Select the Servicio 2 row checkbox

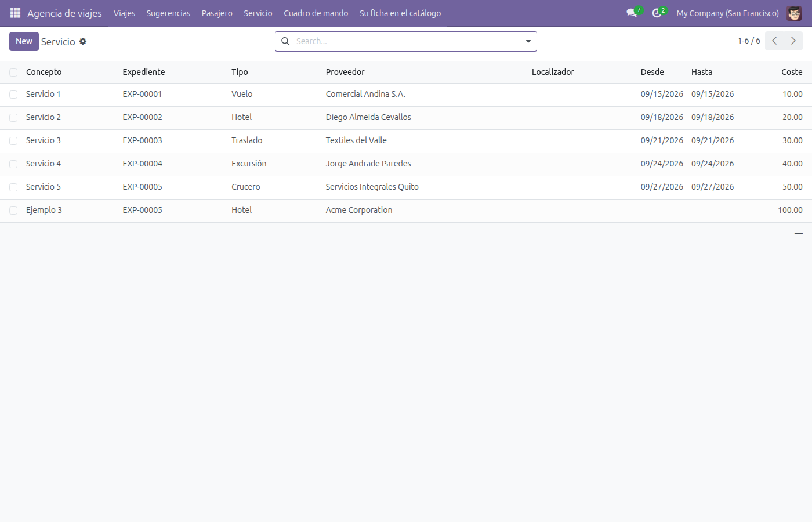pos(13,118)
